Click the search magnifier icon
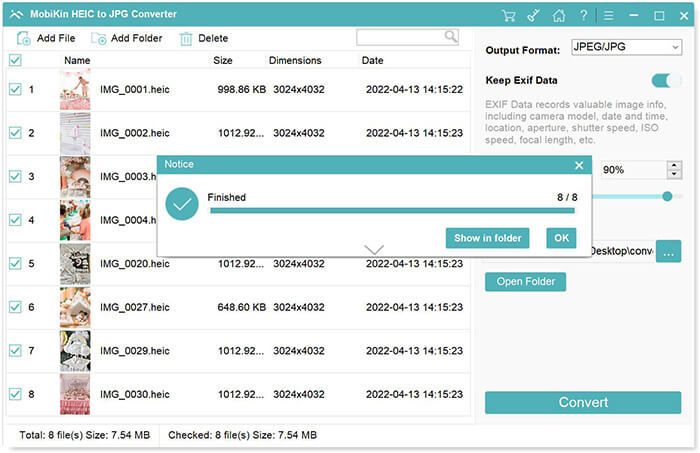The width and height of the screenshot is (700, 453). pos(451,37)
